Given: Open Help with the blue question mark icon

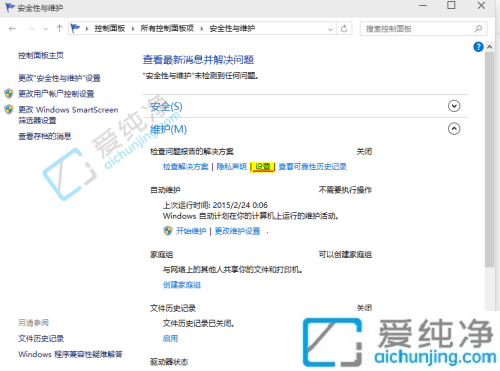Looking at the screenshot, I should pyautogui.click(x=478, y=47).
